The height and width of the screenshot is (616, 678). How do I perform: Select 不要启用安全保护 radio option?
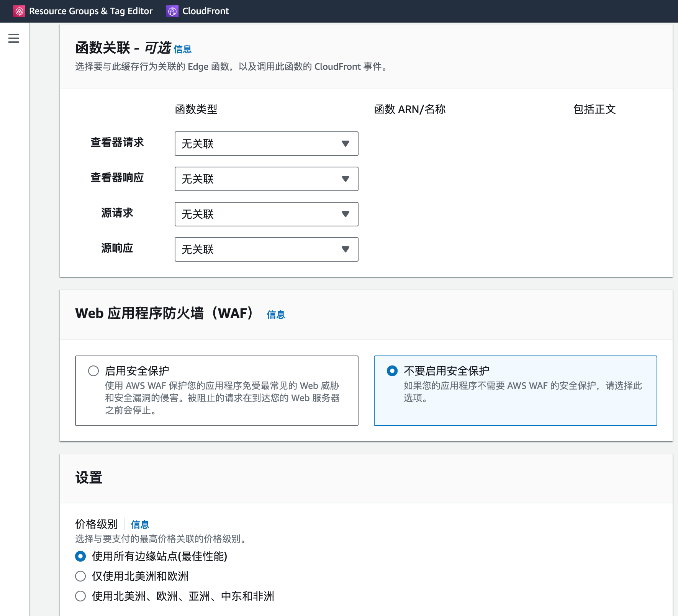coord(392,371)
